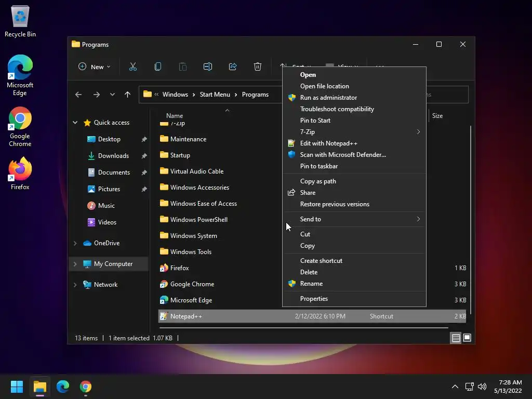Select Microsoft Edge shortcut in file list
The image size is (532, 399).
(x=191, y=300)
